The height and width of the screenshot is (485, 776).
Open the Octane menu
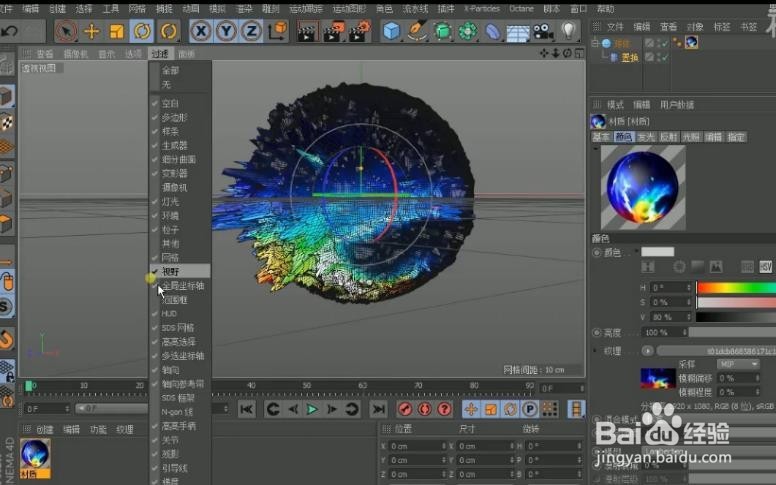point(521,9)
